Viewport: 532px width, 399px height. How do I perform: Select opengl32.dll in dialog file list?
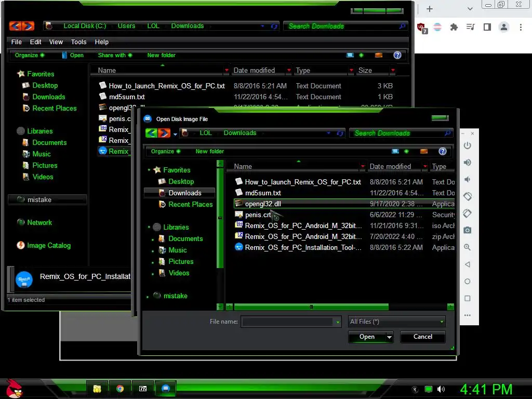(x=344, y=204)
